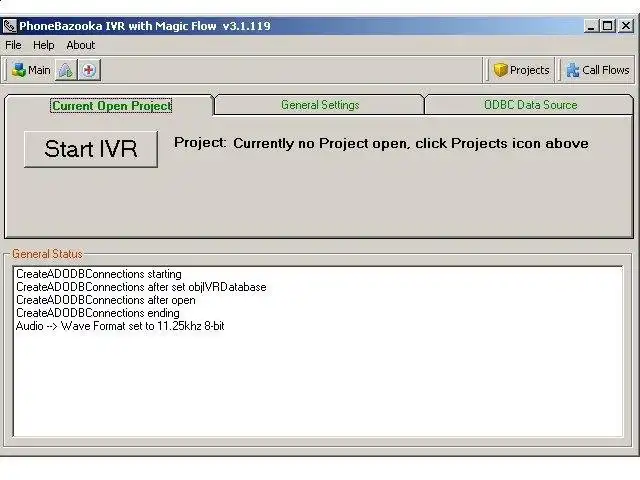Open the File menu
The height and width of the screenshot is (480, 640).
click(x=13, y=45)
